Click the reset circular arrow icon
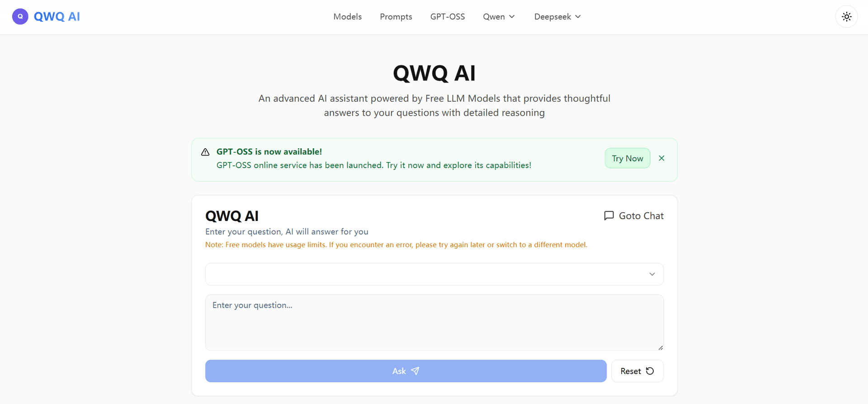 (x=650, y=371)
